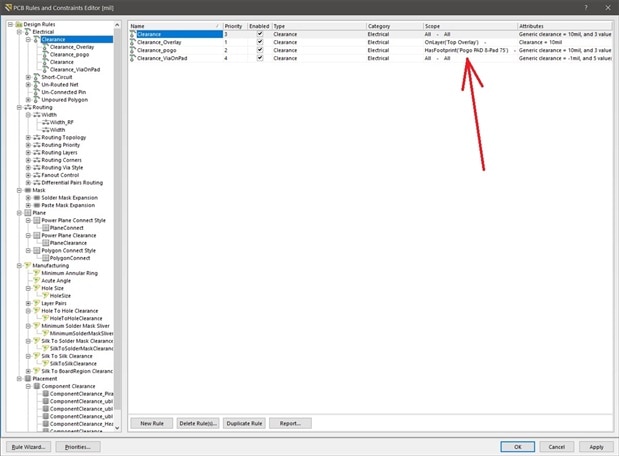Click the Design Rules folder icon
619x456 pixels.
(x=19, y=24)
